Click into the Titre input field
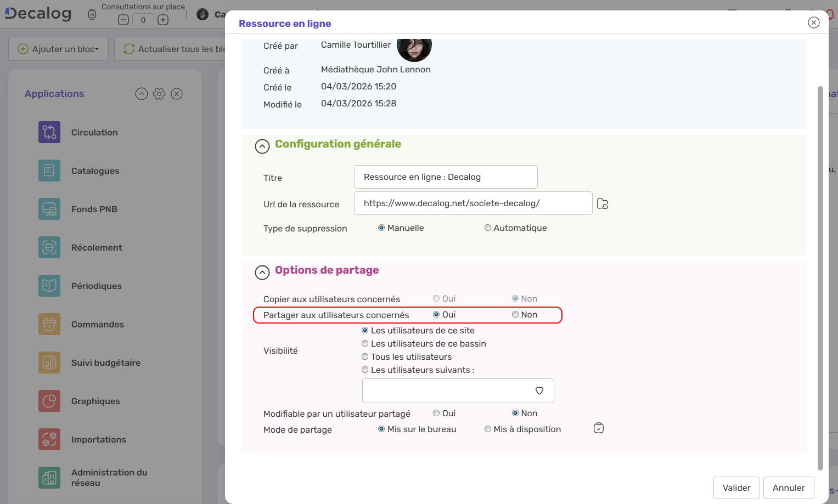838x504 pixels. (x=445, y=177)
